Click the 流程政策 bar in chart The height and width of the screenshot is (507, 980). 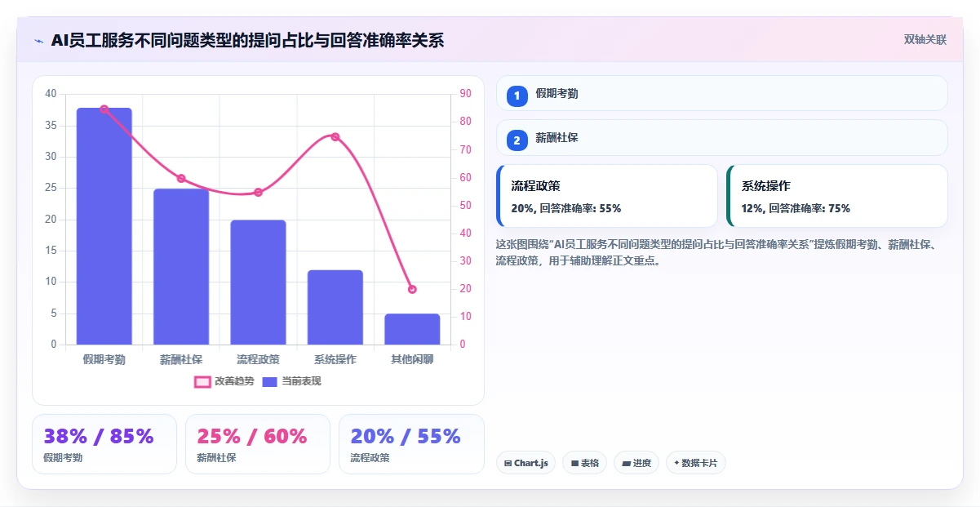pos(258,282)
